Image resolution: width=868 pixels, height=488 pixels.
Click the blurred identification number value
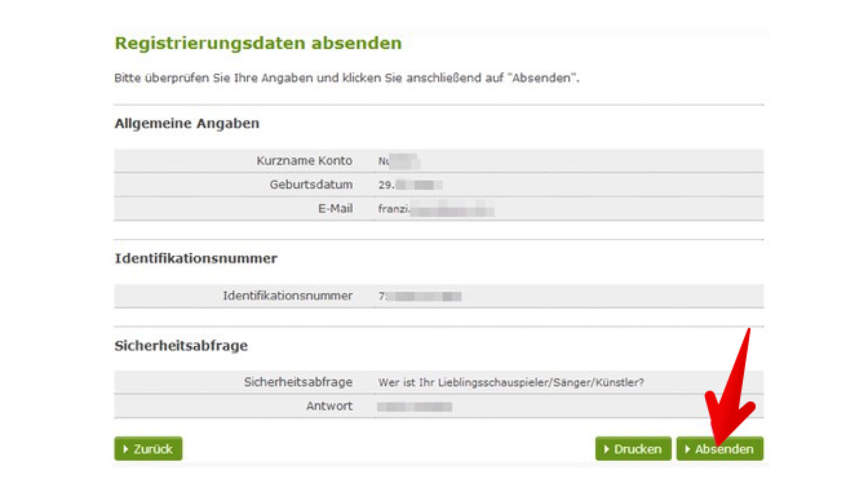pyautogui.click(x=420, y=296)
